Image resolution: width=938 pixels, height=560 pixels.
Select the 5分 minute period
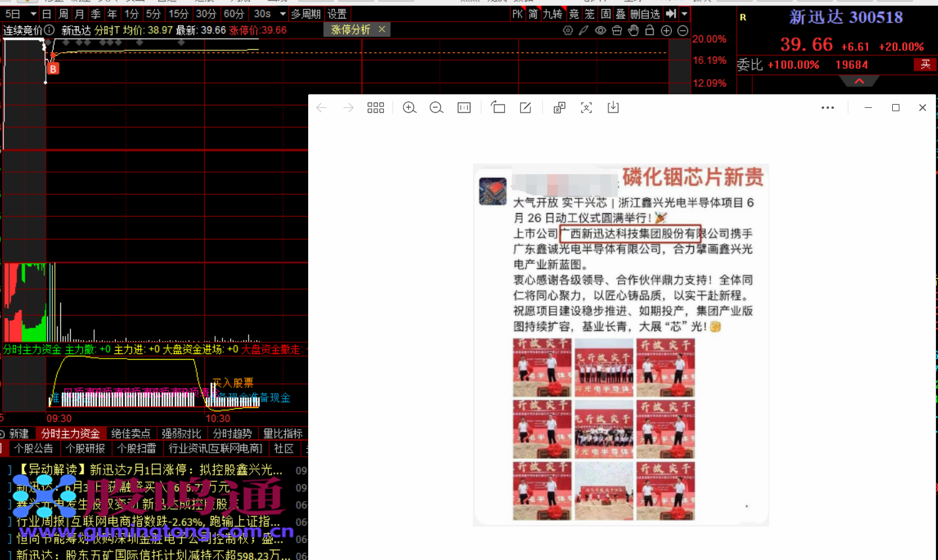point(153,14)
